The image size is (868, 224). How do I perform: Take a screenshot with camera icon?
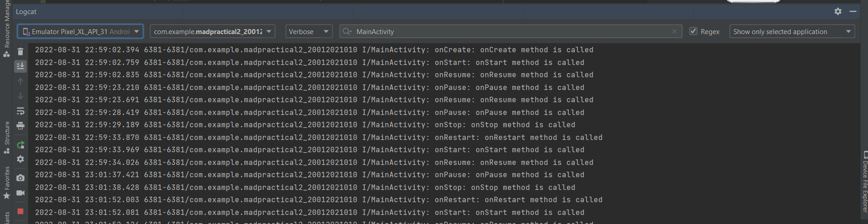(20, 178)
